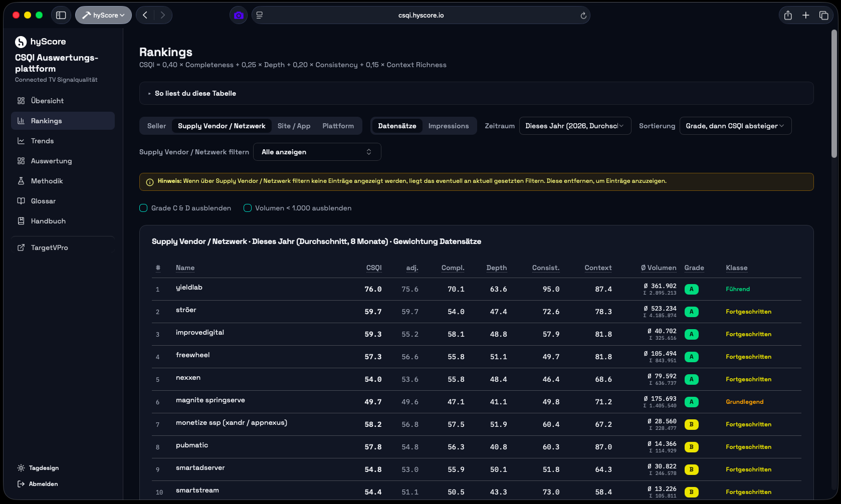This screenshot has width=841, height=504.
Task: Enable Grade C & D ausblenden checkbox
Action: click(x=143, y=208)
